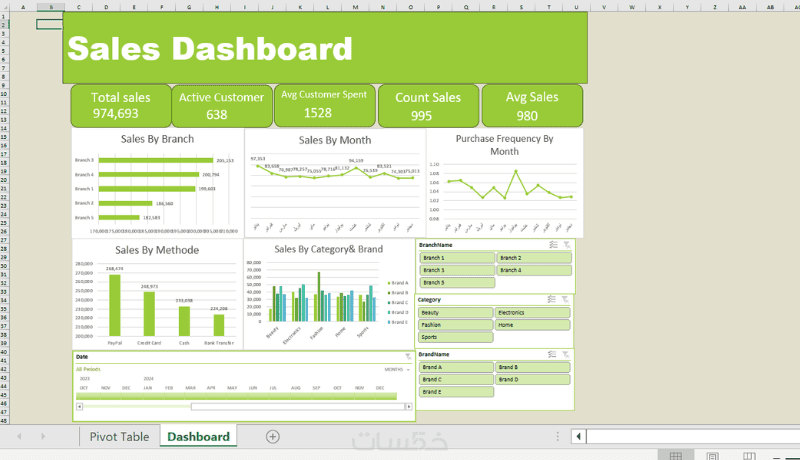
Task: Switch to Page Break Preview view
Action: click(749, 455)
